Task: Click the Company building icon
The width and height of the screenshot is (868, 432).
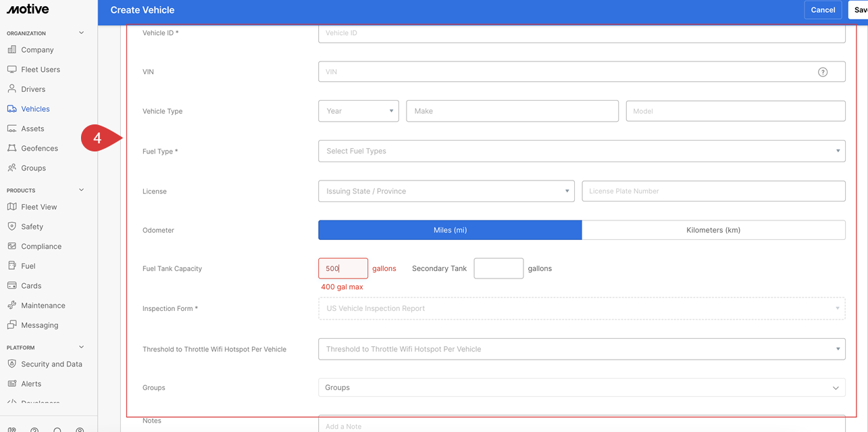Action: coord(11,49)
